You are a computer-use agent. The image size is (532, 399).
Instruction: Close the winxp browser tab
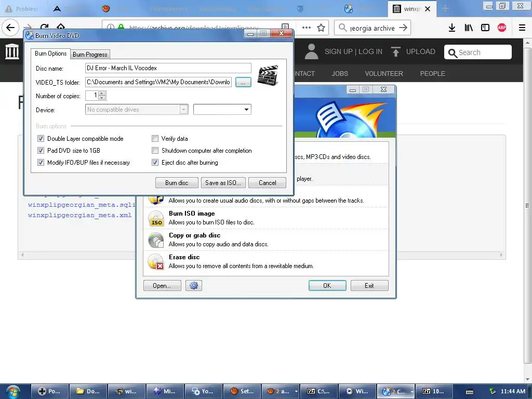[428, 9]
